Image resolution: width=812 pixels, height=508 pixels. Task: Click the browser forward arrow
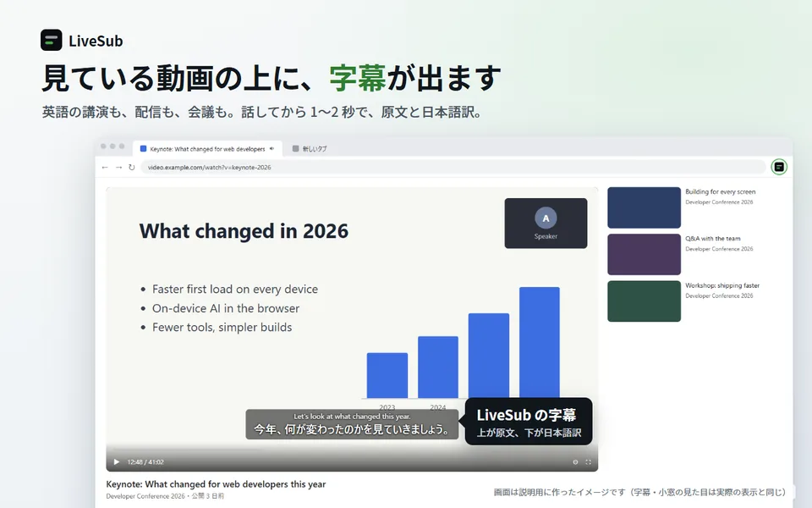[x=118, y=168]
